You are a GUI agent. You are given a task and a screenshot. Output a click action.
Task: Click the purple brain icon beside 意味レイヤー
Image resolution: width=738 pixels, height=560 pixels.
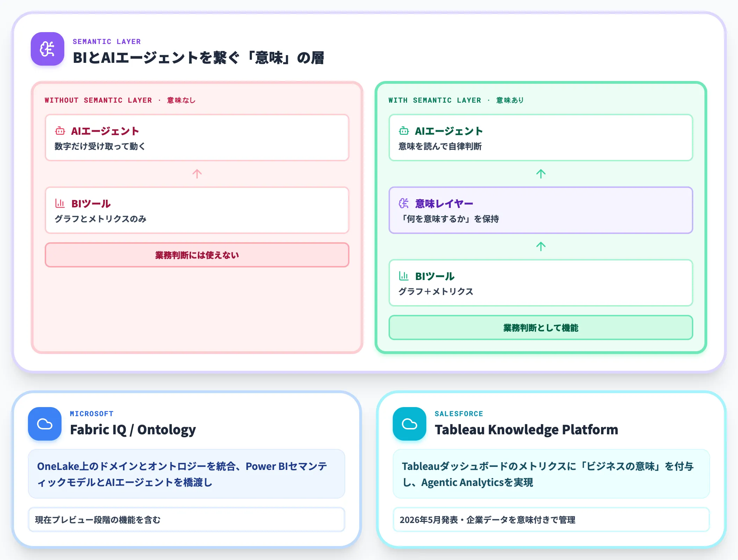click(x=404, y=203)
